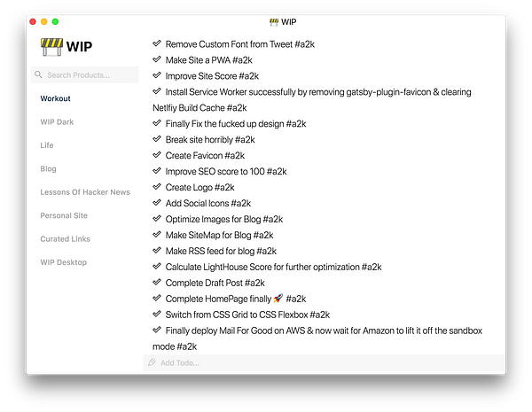Uncheck the Improve Site Score todo
Viewport: 532px width, 412px height.
(157, 75)
